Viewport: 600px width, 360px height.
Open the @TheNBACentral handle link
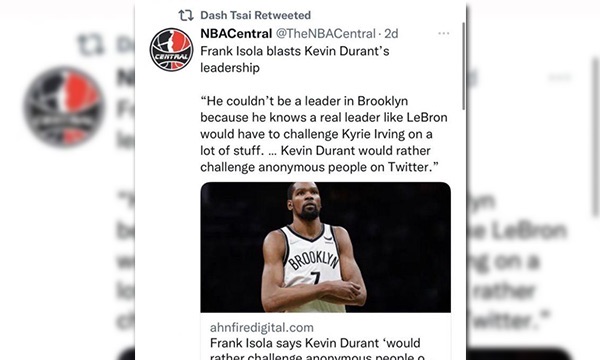pos(326,34)
